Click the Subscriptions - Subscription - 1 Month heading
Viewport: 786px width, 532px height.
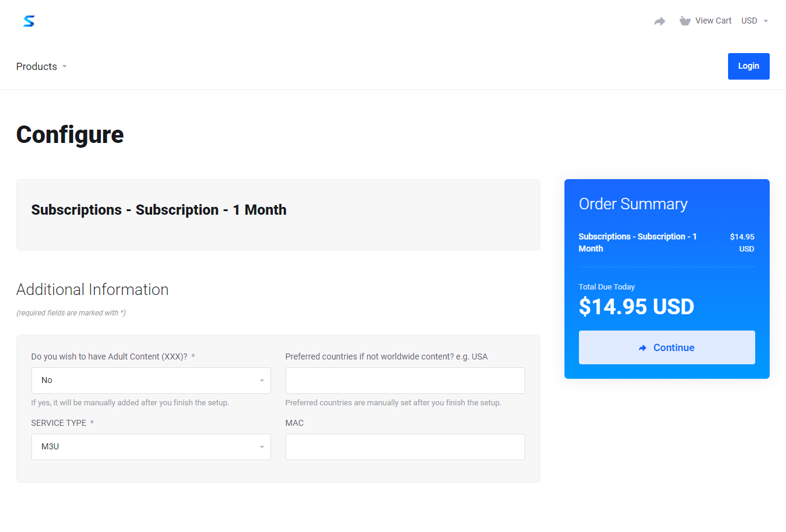tap(159, 210)
